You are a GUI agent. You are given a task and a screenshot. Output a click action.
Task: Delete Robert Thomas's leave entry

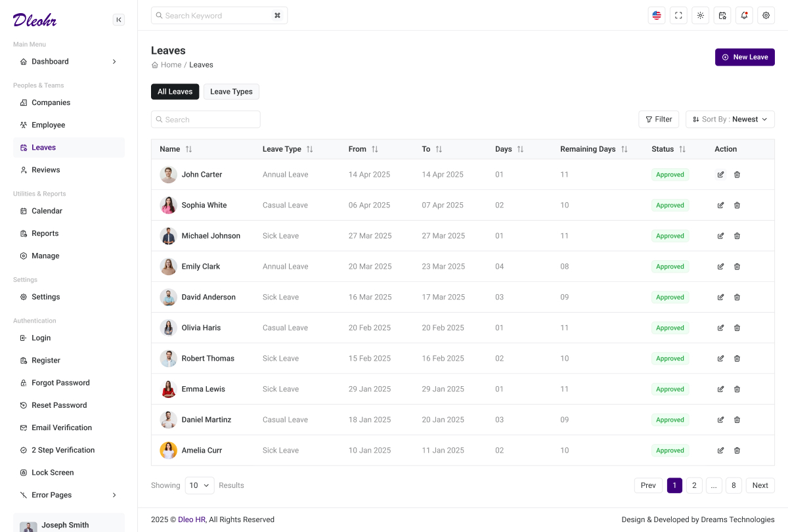[x=737, y=358]
